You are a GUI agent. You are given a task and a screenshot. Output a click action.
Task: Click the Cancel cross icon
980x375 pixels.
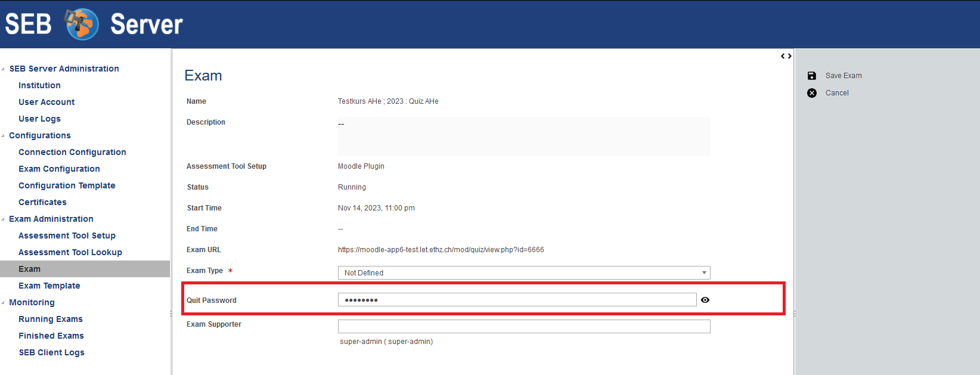point(812,93)
